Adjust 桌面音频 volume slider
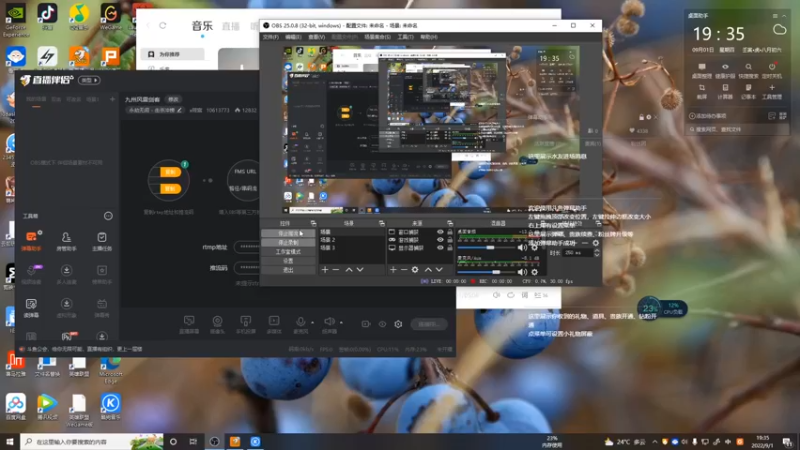The width and height of the screenshot is (800, 450). coord(488,247)
